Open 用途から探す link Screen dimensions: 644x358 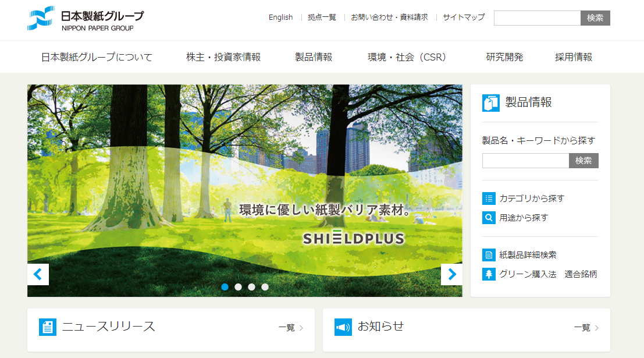tap(524, 218)
